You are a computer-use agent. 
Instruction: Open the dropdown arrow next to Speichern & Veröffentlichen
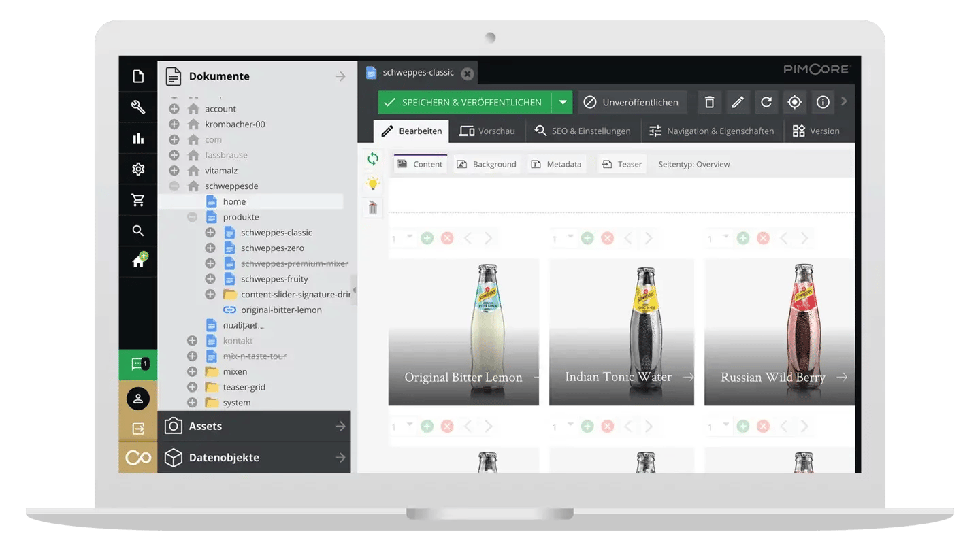[x=563, y=101]
